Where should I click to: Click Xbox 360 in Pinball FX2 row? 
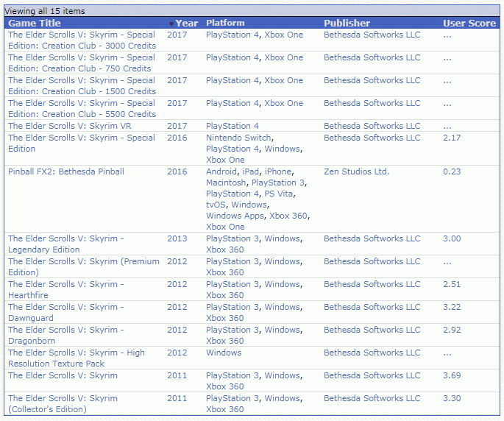click(288, 216)
